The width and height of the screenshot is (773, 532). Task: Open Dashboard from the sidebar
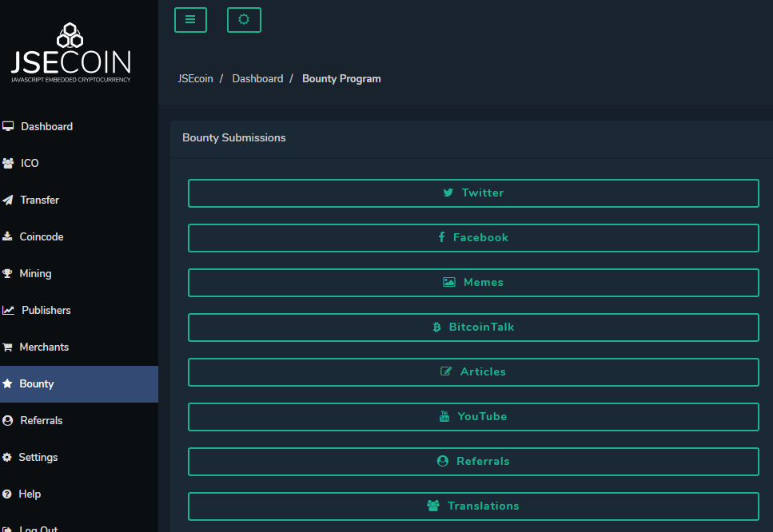point(46,126)
